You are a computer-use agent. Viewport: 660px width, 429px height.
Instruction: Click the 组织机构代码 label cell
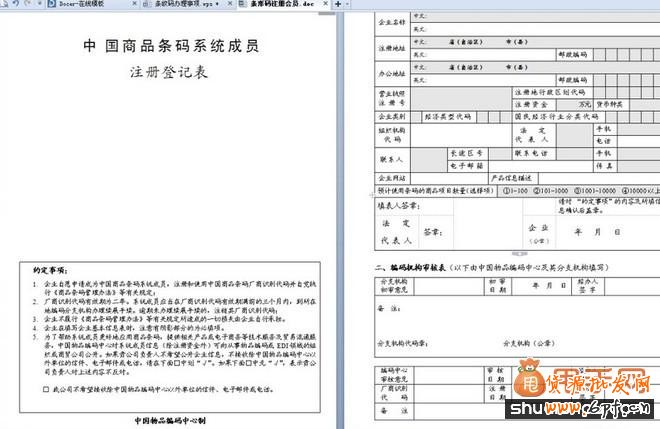click(x=392, y=135)
